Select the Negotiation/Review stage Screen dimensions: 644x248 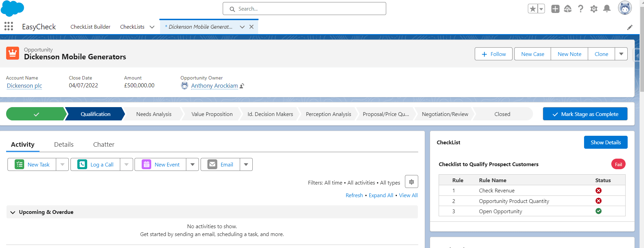445,114
